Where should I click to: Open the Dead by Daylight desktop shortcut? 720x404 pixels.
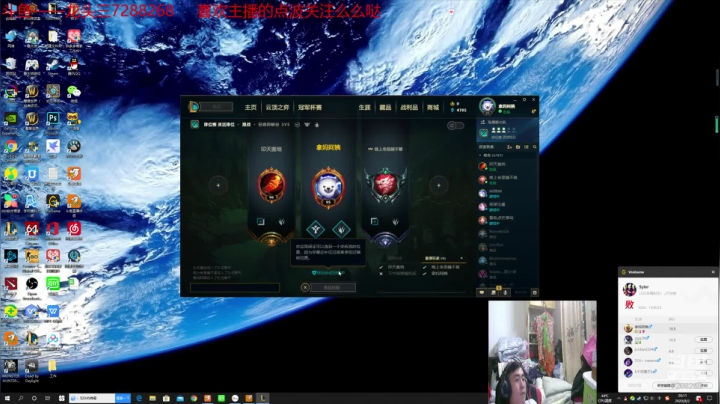pos(32,370)
